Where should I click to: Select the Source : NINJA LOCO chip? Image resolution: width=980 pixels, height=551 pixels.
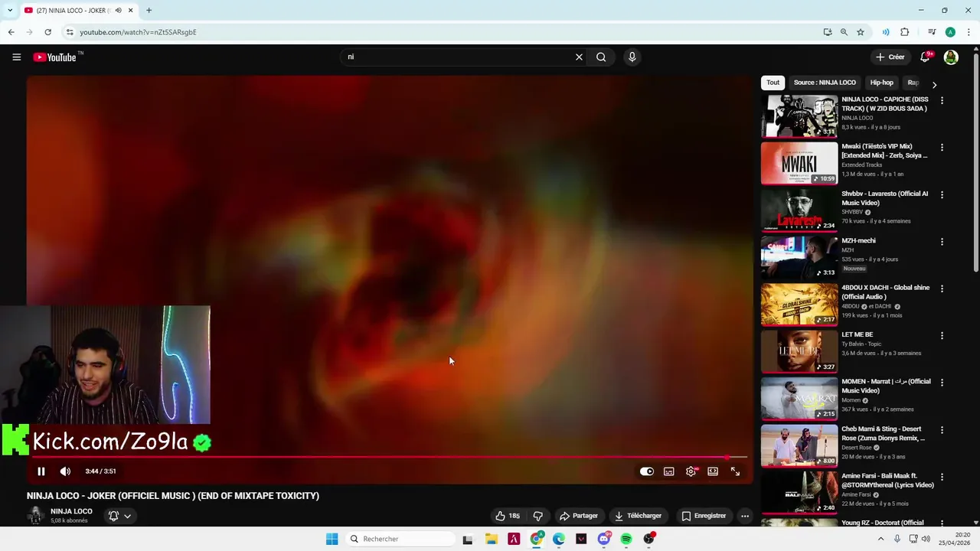point(825,83)
